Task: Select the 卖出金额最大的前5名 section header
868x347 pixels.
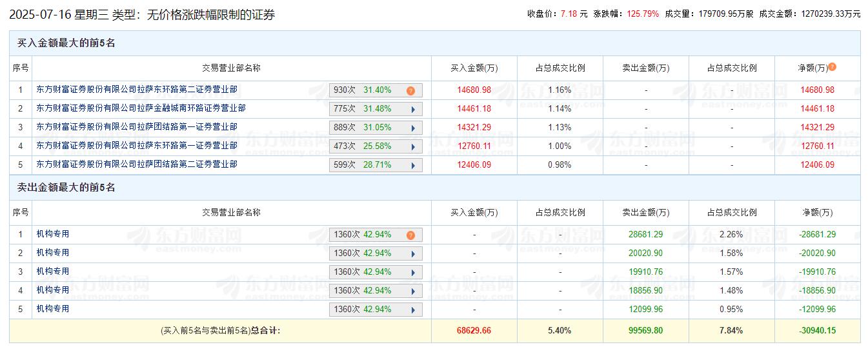Action: tap(66, 188)
